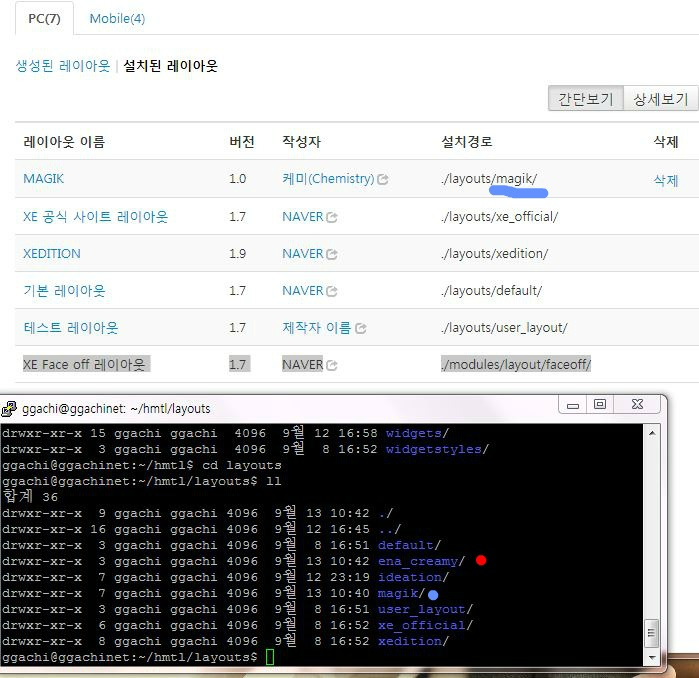Image resolution: width=699 pixels, height=678 pixels.
Task: Click the ideation/ directory in terminal
Action: click(413, 577)
